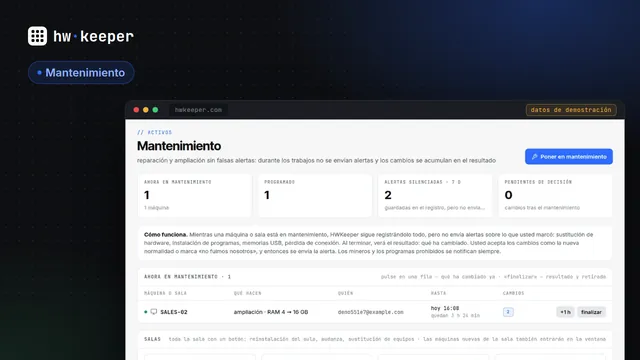Click the hw·keeper grid logo icon
640x360 pixels.
coord(37,36)
